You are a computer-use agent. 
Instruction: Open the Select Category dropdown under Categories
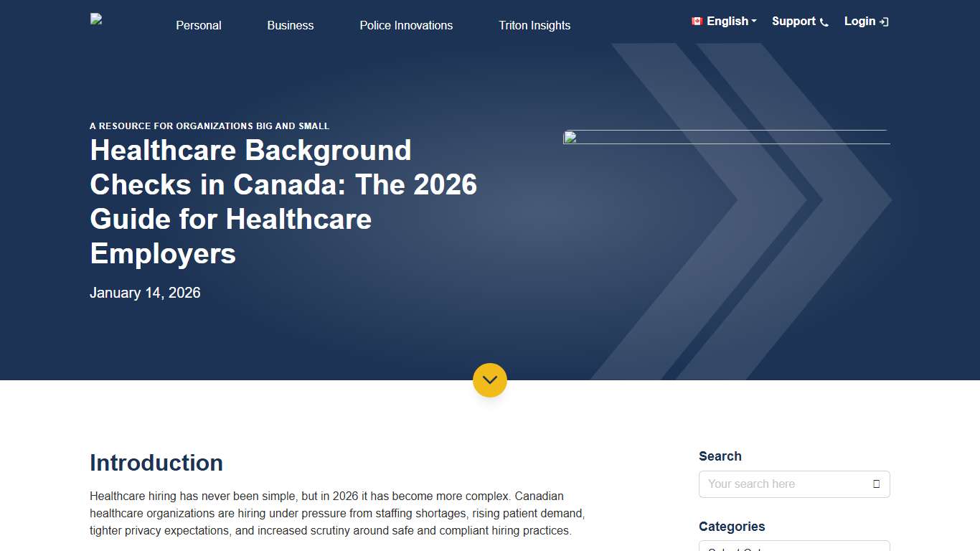point(794,549)
